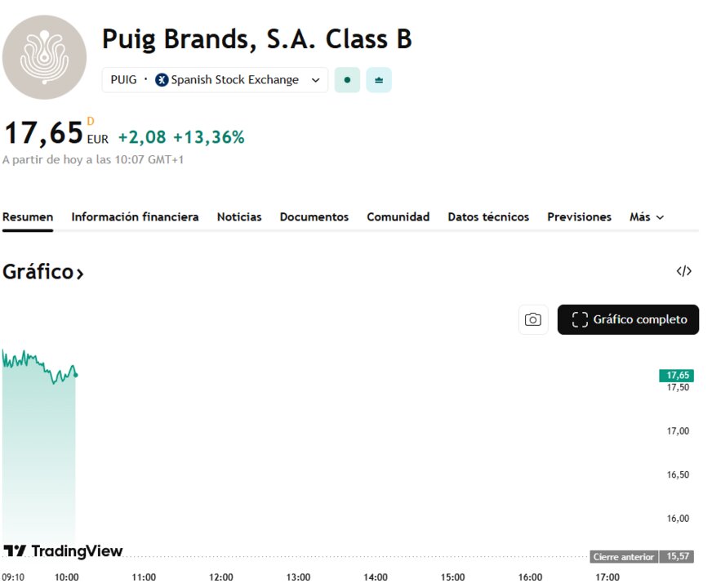712x588 pixels.
Task: Click the Gráfico completo button
Action: (x=628, y=319)
